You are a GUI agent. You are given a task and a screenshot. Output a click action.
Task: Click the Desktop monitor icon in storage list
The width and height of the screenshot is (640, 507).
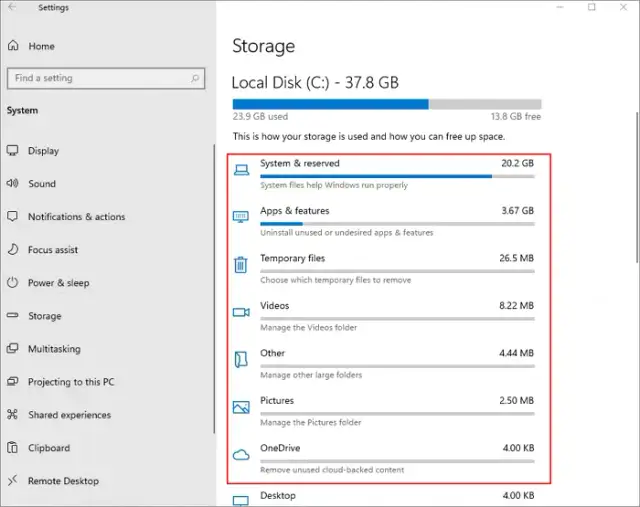pos(241,500)
